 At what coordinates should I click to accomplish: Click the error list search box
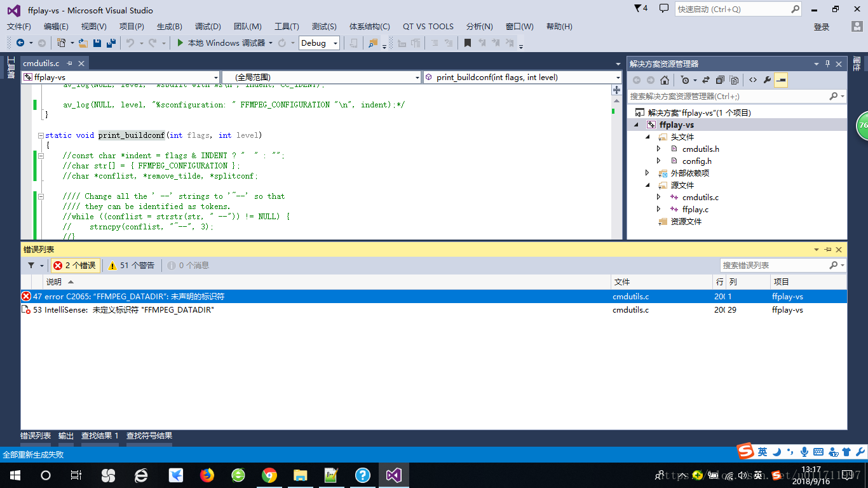click(x=775, y=265)
